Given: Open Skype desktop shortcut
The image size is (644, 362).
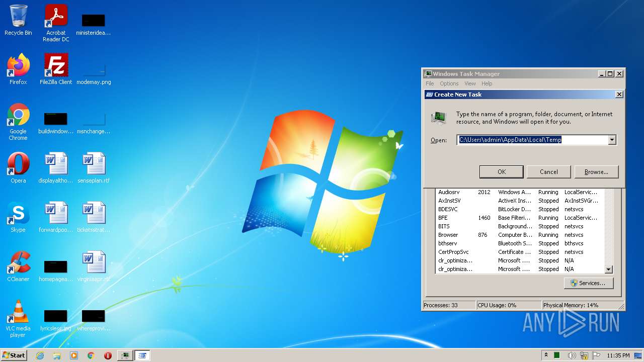Looking at the screenshot, I should (18, 217).
